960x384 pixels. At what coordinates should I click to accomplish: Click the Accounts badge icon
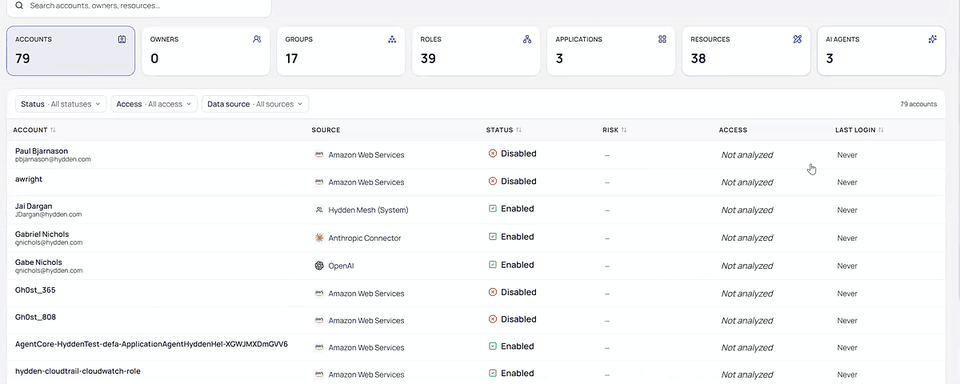tap(122, 39)
